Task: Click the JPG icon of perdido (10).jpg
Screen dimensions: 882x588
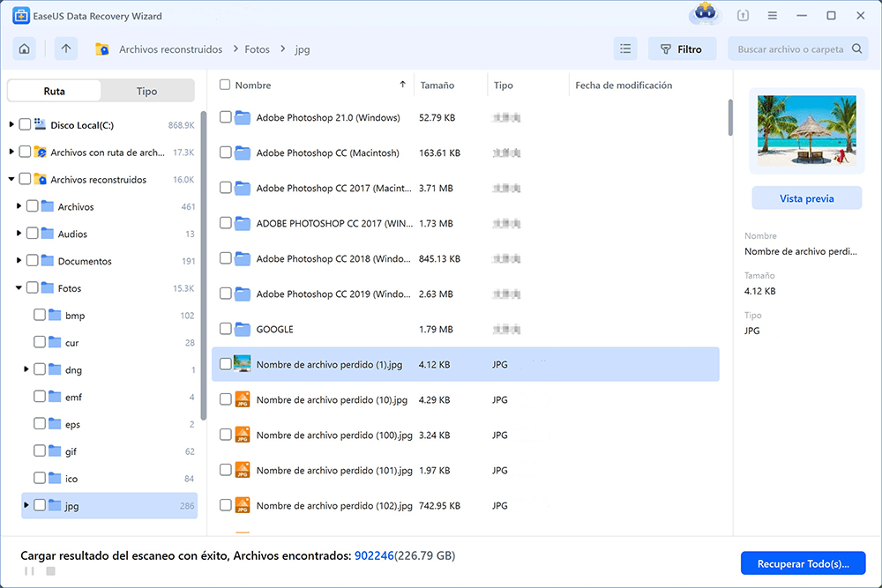Action: [x=243, y=399]
